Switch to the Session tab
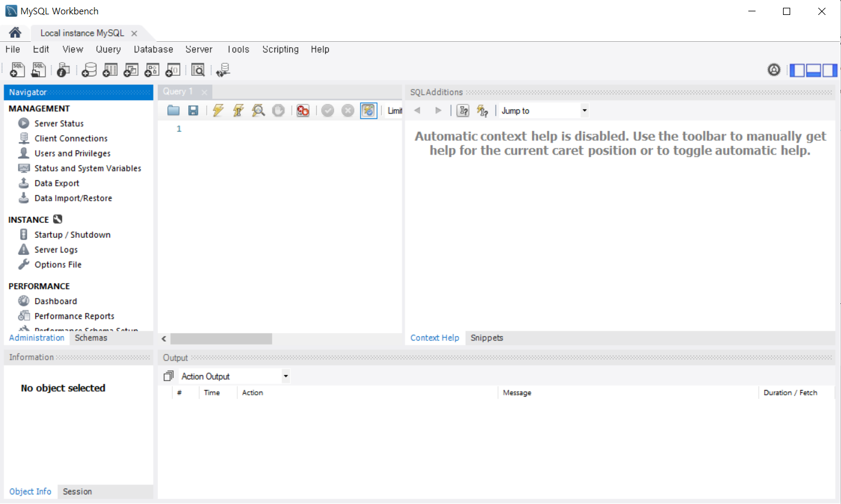This screenshot has height=504, width=841. coord(77,491)
